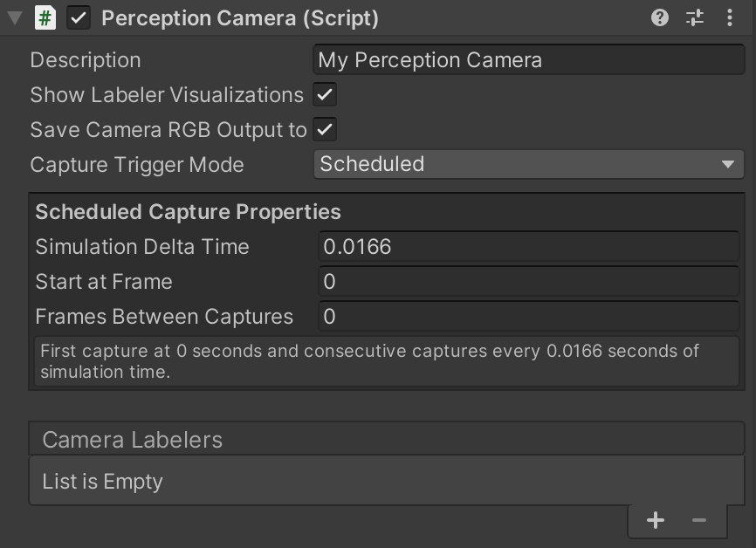
Task: Click the Start at Frame field
Action: (x=528, y=282)
